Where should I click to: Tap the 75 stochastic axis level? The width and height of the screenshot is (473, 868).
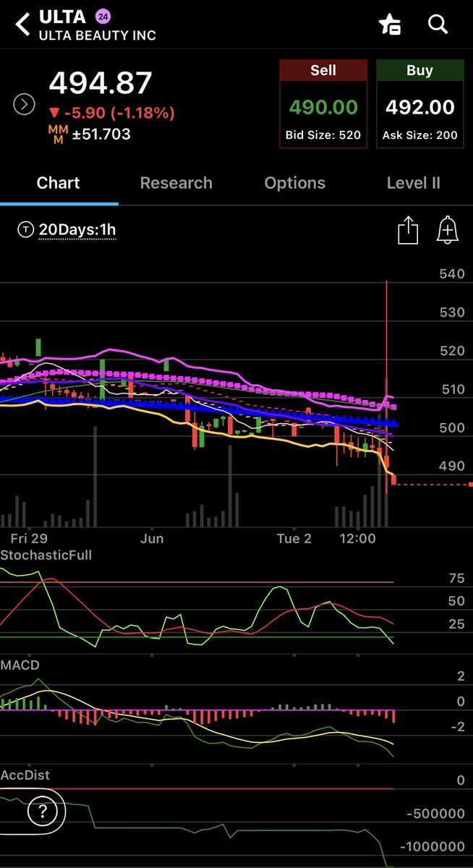(x=456, y=579)
